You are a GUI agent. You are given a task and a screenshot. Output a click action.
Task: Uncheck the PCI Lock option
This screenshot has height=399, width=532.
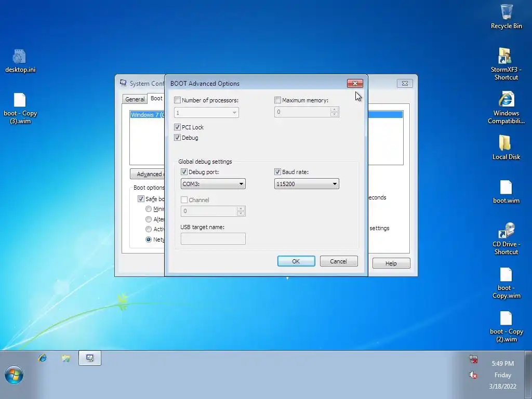click(177, 127)
